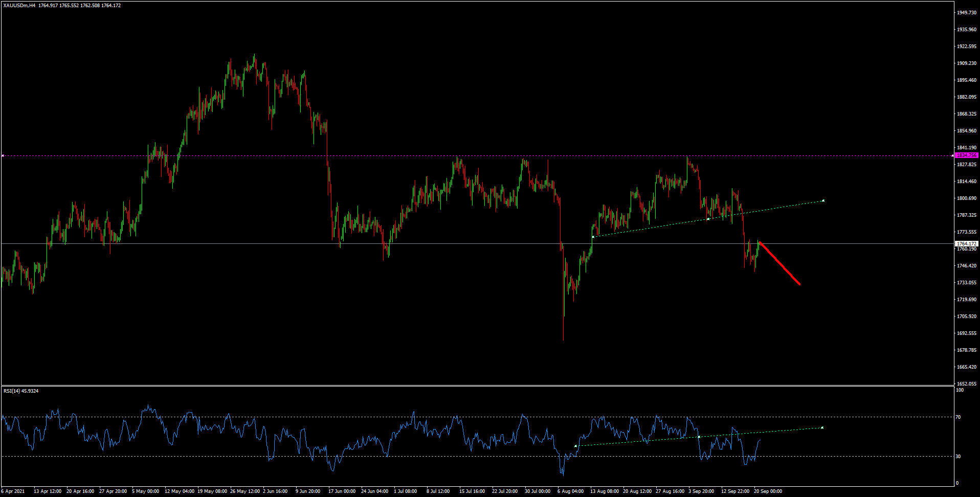Click the 1895.460 price axis label

coord(967,80)
